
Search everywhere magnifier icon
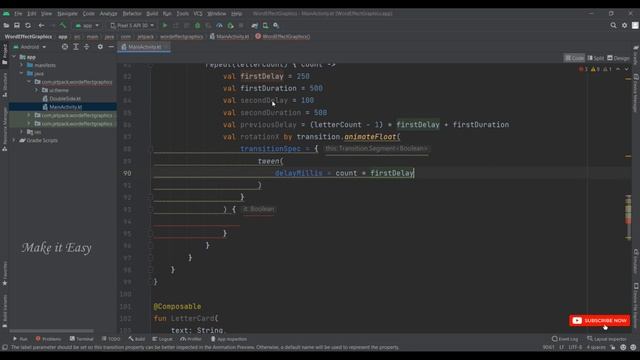(x=613, y=25)
